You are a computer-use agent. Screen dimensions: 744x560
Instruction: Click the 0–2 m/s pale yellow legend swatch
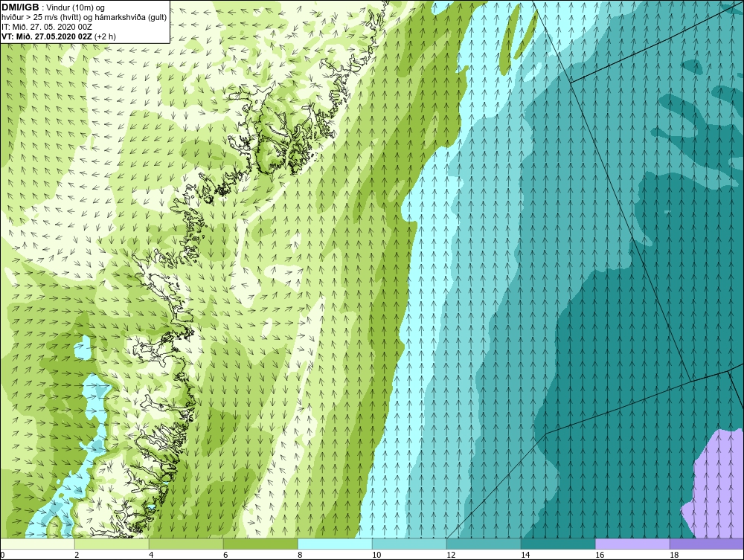pos(37,544)
